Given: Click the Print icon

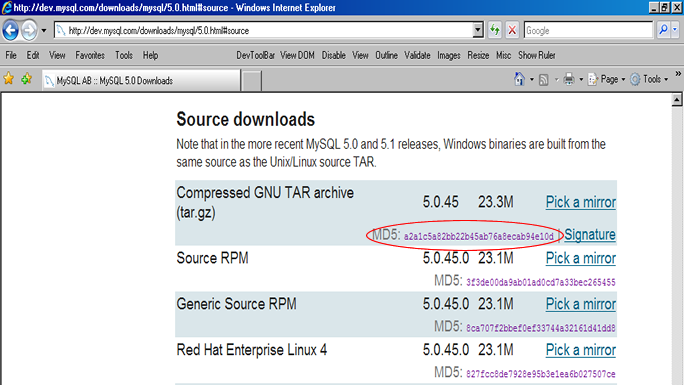Looking at the screenshot, I should pos(569,79).
